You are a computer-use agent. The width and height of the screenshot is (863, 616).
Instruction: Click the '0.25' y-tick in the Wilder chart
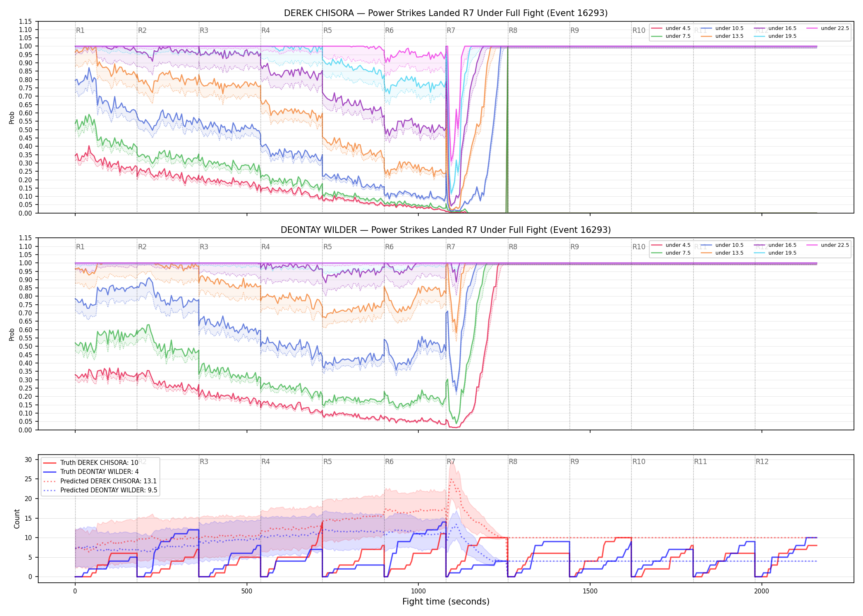coord(25,388)
